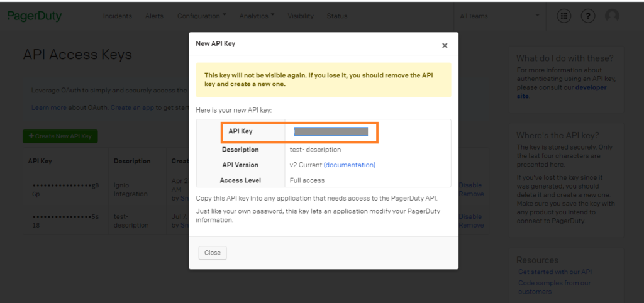Viewport: 644px width, 303px height.
Task: Open the user profile avatar
Action: tap(611, 16)
